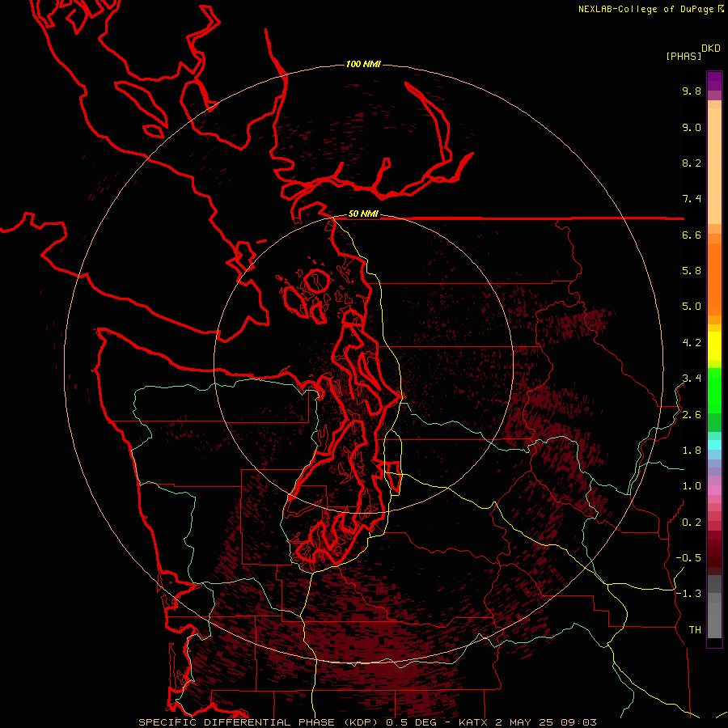This screenshot has height=728, width=728.
Task: Click the 100 NMI range ring label
Action: pos(363,64)
